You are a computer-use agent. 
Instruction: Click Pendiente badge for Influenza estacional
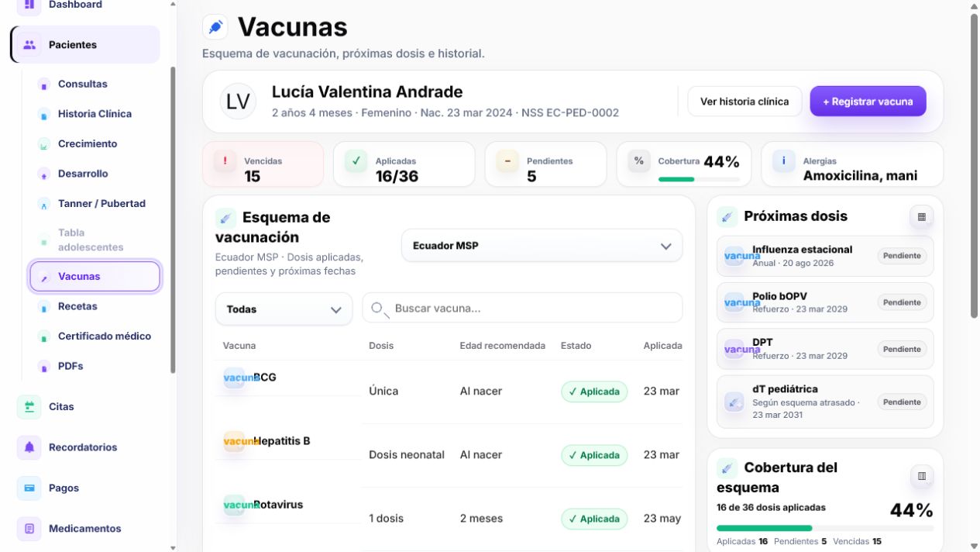point(902,256)
